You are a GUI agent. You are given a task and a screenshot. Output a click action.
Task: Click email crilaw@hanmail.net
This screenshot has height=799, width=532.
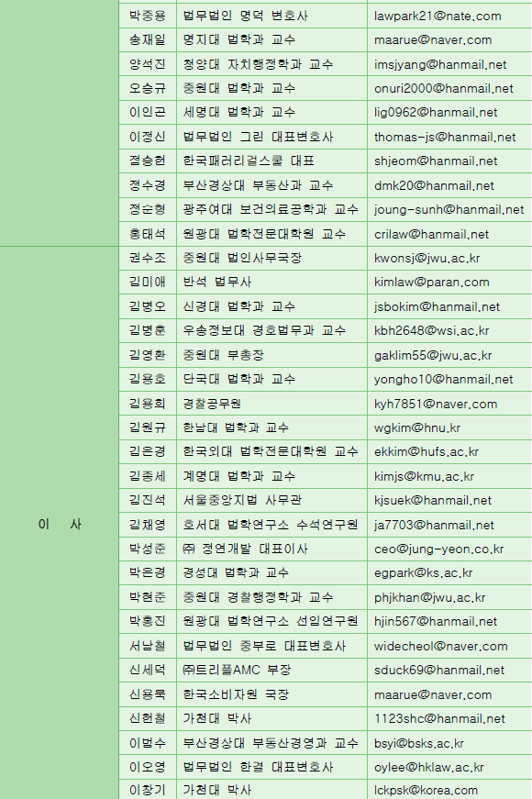click(x=431, y=234)
